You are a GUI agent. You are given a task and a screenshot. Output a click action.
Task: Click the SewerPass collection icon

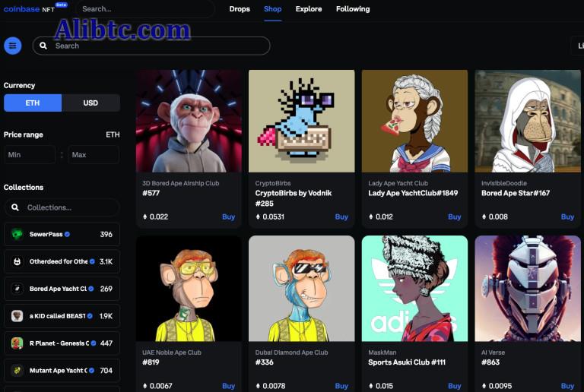click(17, 235)
